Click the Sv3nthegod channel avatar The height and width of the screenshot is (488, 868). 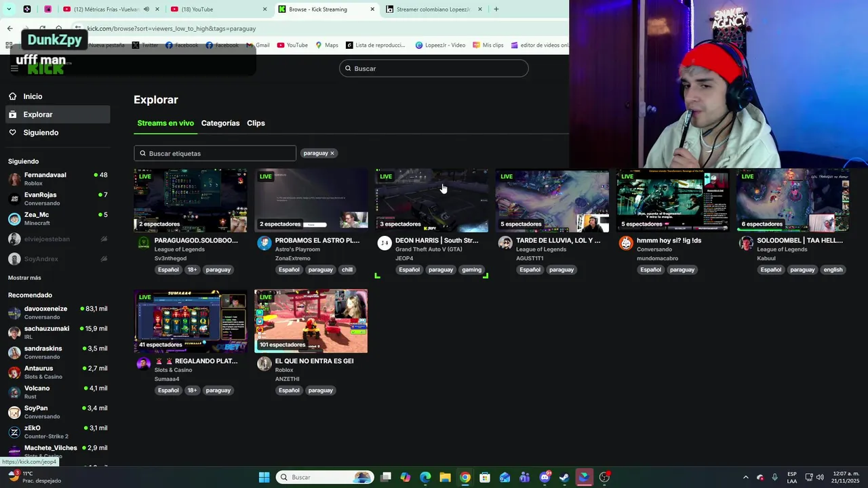coord(144,243)
